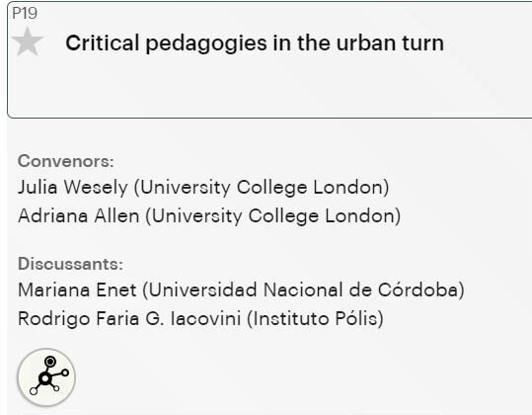The width and height of the screenshot is (532, 415).
Task: Click the Instituto Pólis affiliation
Action: point(315,319)
